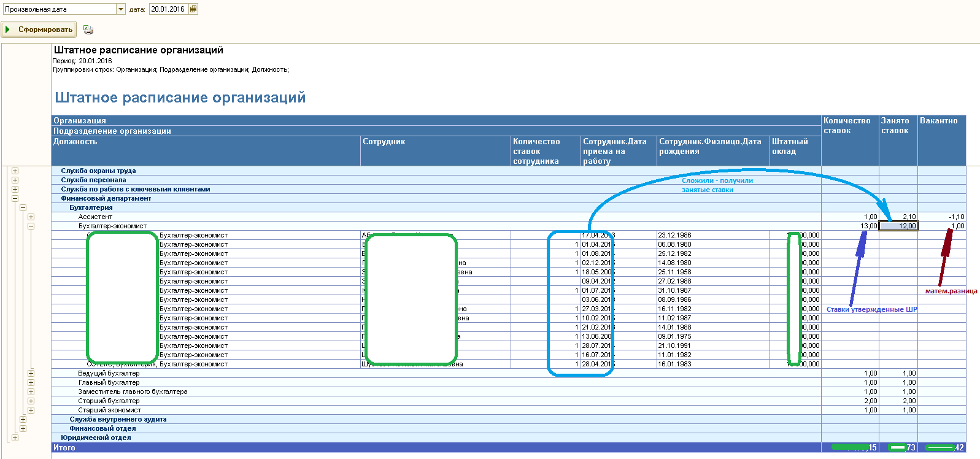
Task: Expand the Заместитель главного бухгалтера position
Action: click(31, 392)
